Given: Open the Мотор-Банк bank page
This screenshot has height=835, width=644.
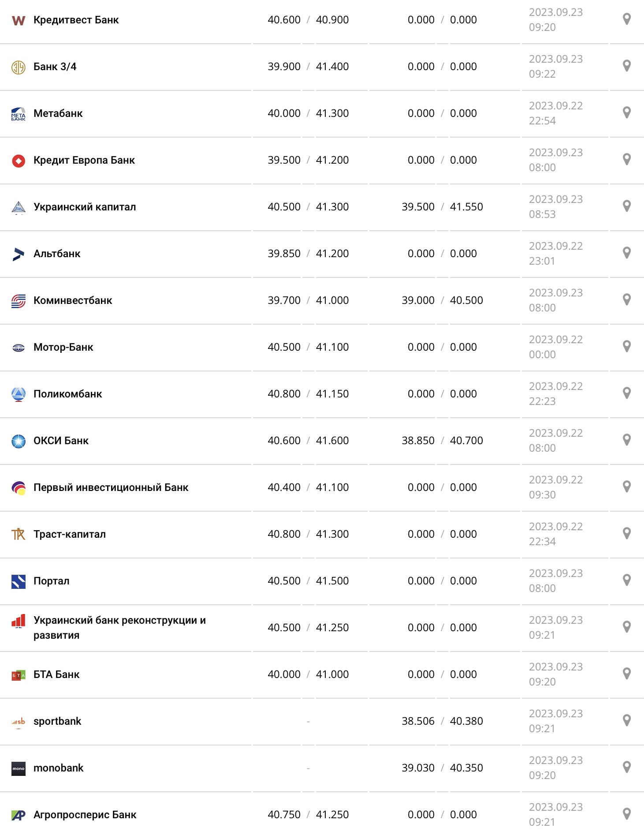Looking at the screenshot, I should tap(63, 347).
